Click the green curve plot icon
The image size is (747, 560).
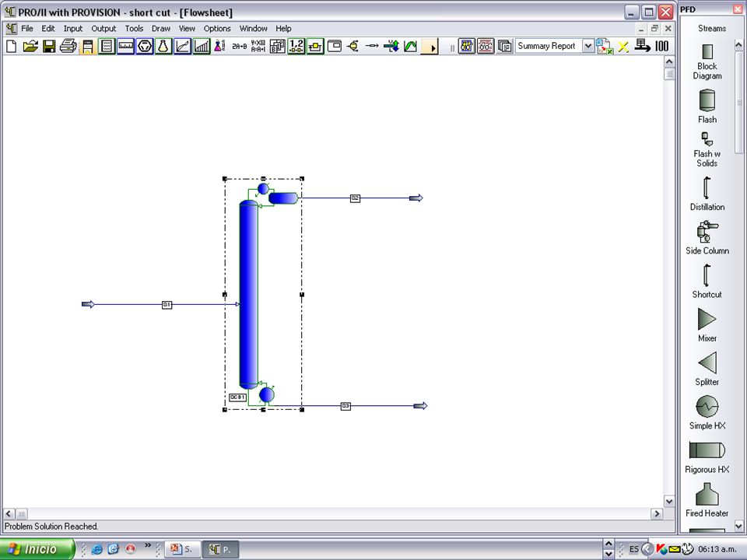coord(410,46)
